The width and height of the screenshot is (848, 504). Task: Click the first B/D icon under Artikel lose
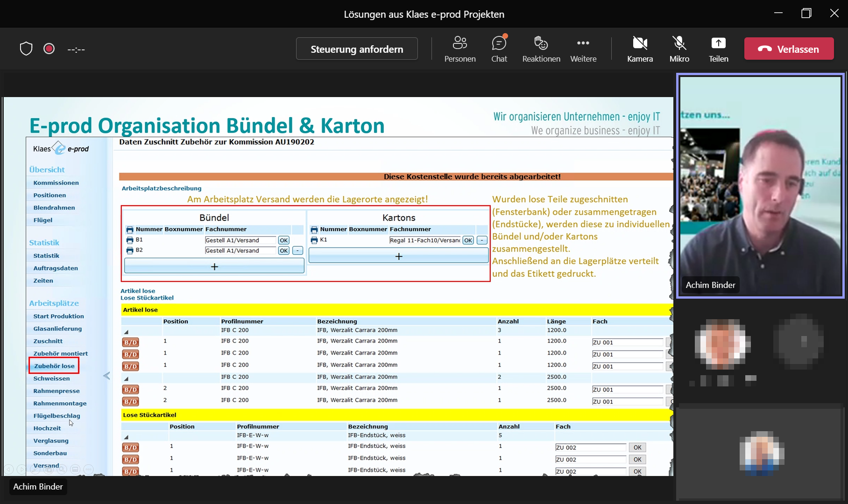click(x=130, y=342)
